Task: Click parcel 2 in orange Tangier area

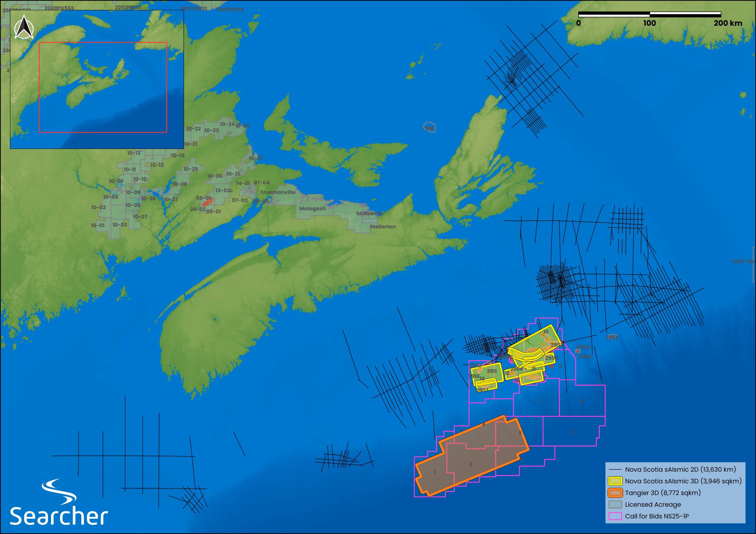Action: pyautogui.click(x=470, y=464)
